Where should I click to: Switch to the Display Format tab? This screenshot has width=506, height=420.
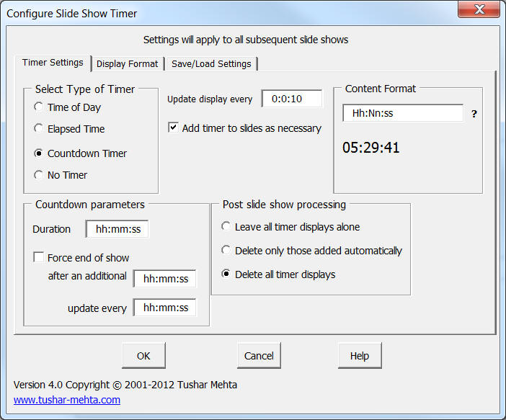(127, 63)
